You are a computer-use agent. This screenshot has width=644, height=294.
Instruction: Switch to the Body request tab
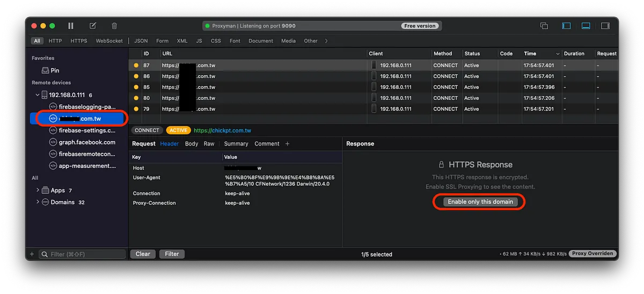[x=191, y=144]
